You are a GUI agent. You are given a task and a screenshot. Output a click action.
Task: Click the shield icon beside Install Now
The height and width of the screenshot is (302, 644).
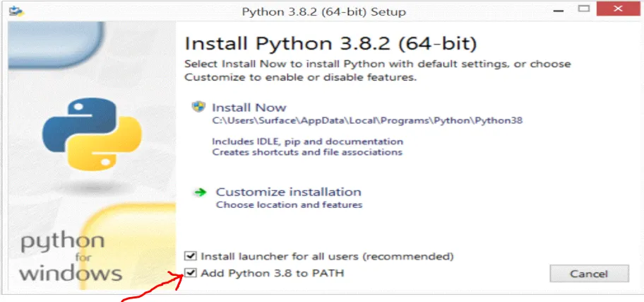[198, 107]
